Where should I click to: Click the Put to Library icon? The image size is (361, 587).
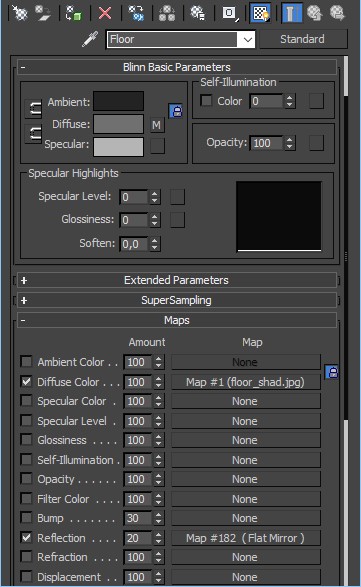point(198,13)
